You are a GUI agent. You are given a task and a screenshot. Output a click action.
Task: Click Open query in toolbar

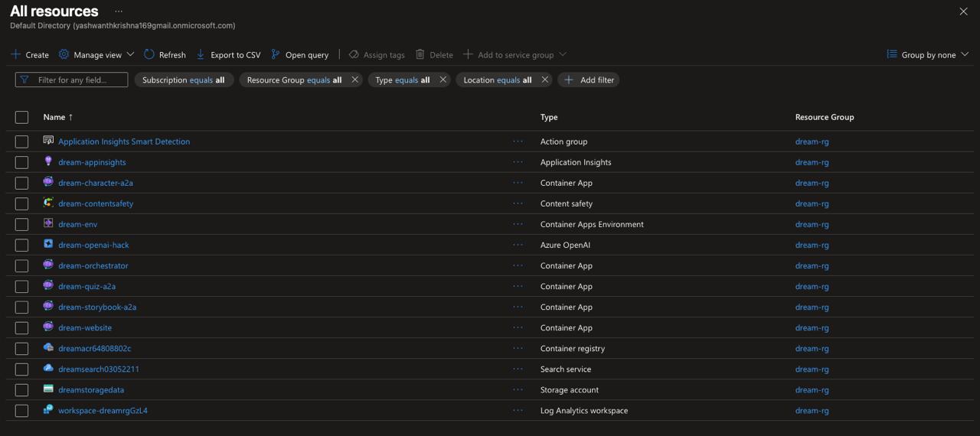299,54
